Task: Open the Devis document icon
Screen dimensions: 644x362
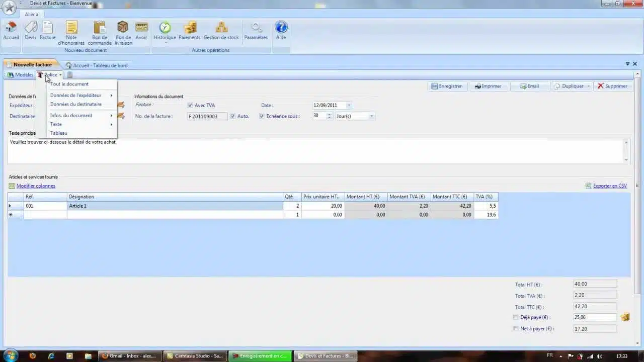Action: click(x=31, y=28)
